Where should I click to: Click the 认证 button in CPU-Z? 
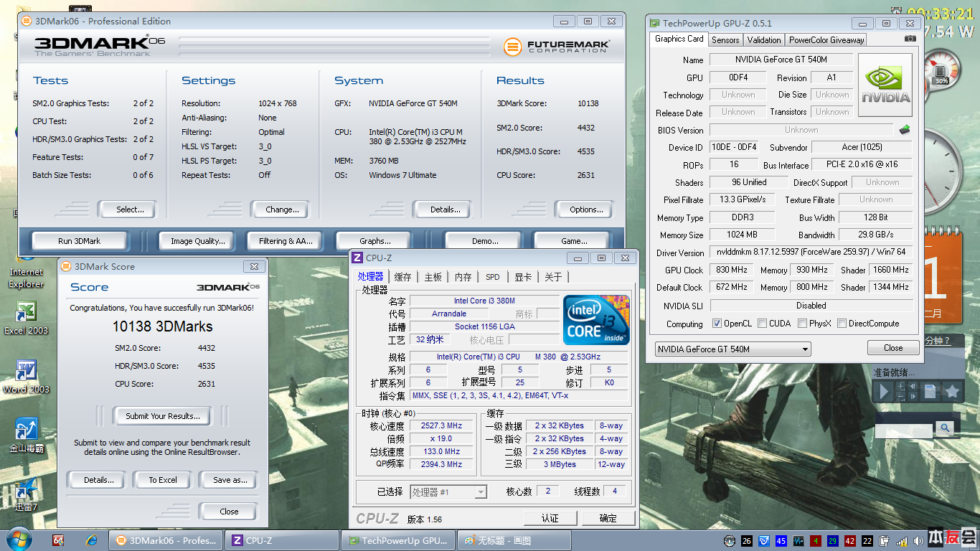[x=550, y=518]
